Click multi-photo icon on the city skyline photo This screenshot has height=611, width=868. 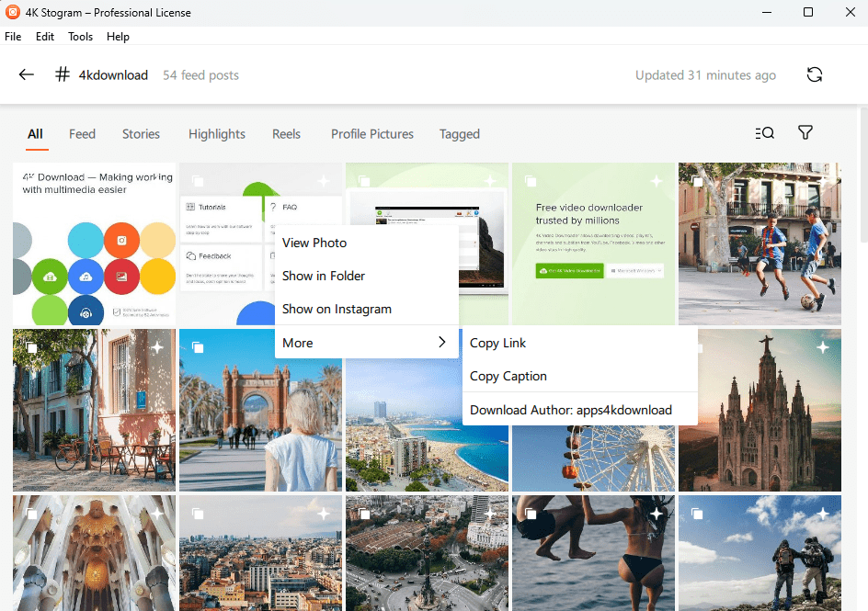coord(198,515)
